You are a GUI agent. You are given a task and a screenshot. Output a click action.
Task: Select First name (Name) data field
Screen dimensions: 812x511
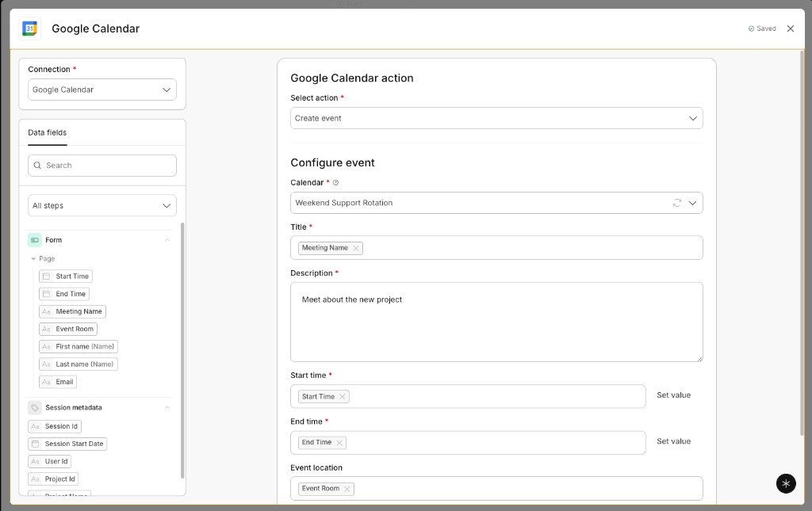point(79,346)
